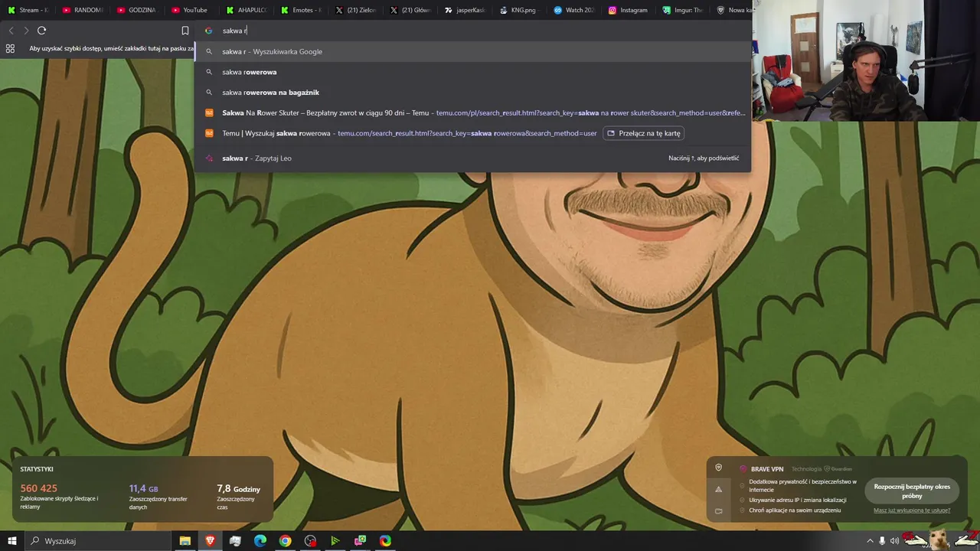Open Microsoft Edge from the taskbar
This screenshot has height=551, width=980.
[260, 541]
